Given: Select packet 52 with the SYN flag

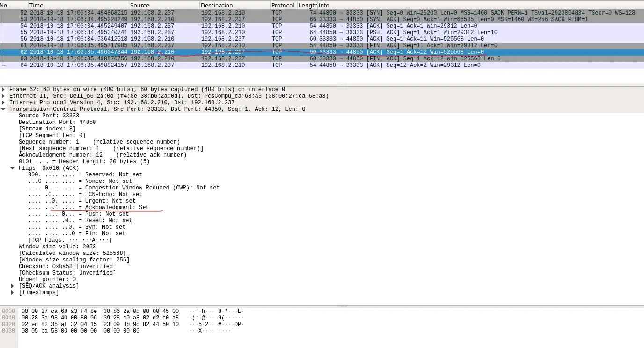Looking at the screenshot, I should point(322,13).
